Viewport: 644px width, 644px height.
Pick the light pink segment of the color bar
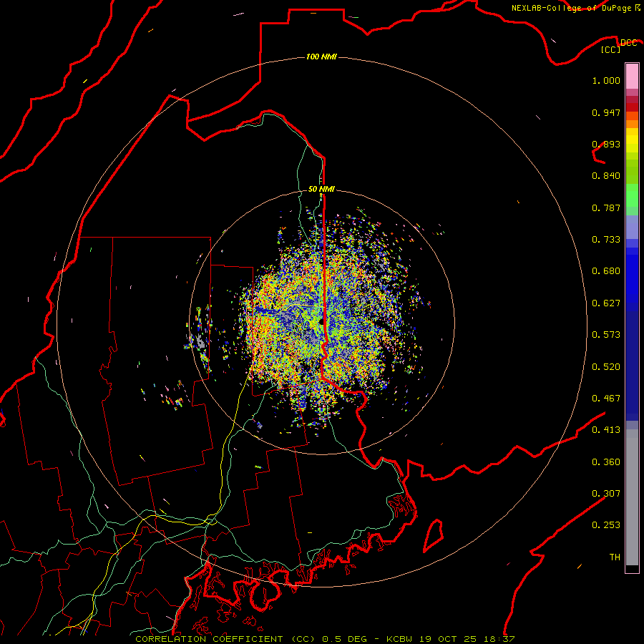632,77
